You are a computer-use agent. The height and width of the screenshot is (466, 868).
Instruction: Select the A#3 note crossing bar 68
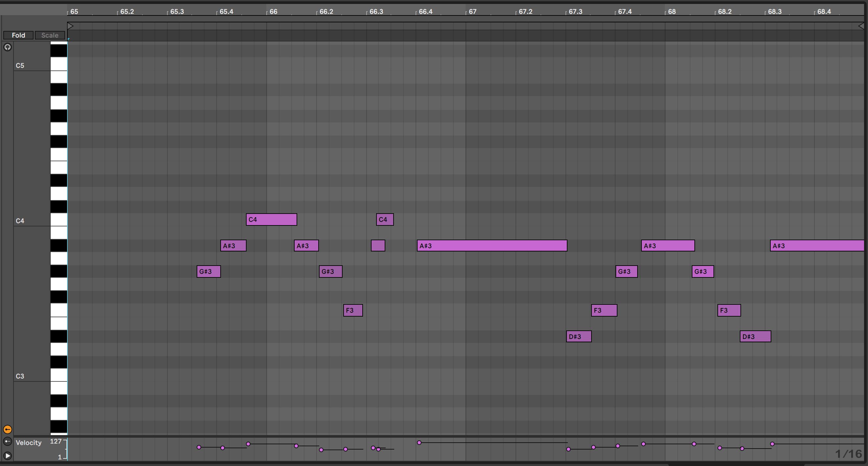[668, 246]
